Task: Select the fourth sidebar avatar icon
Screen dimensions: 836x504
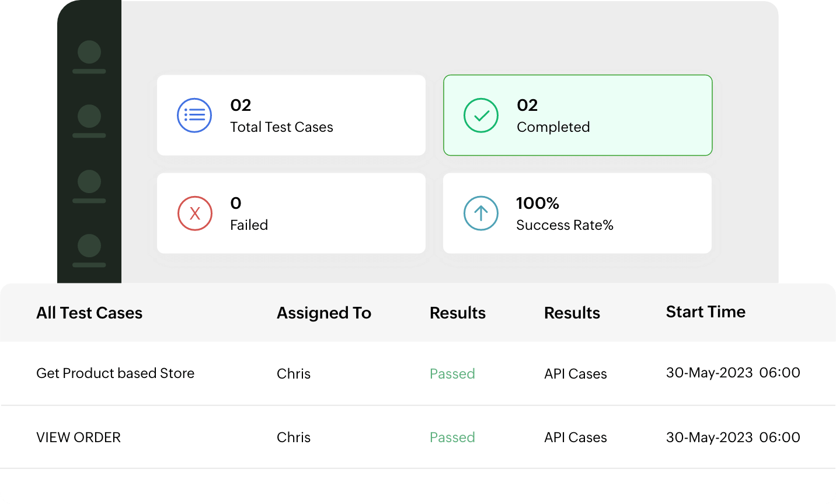Action: point(89,246)
